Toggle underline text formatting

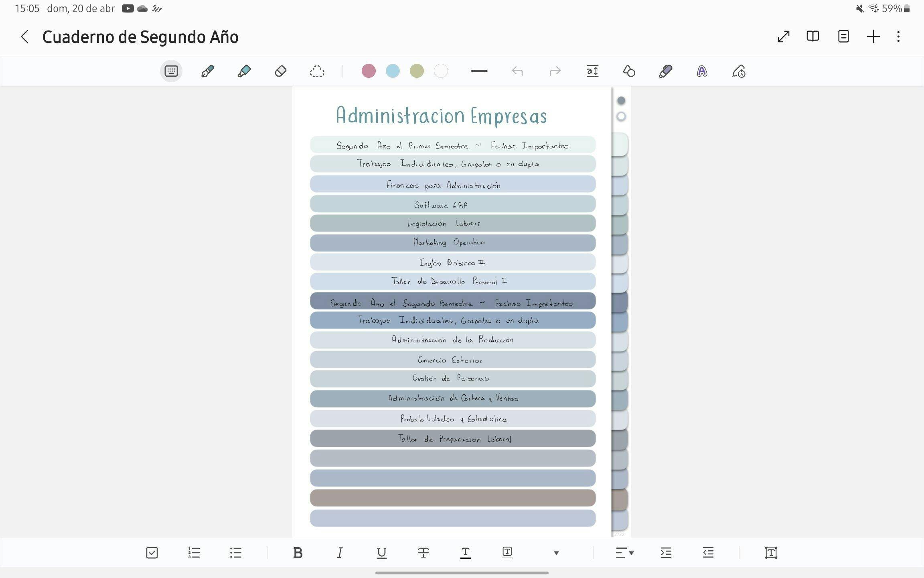381,553
